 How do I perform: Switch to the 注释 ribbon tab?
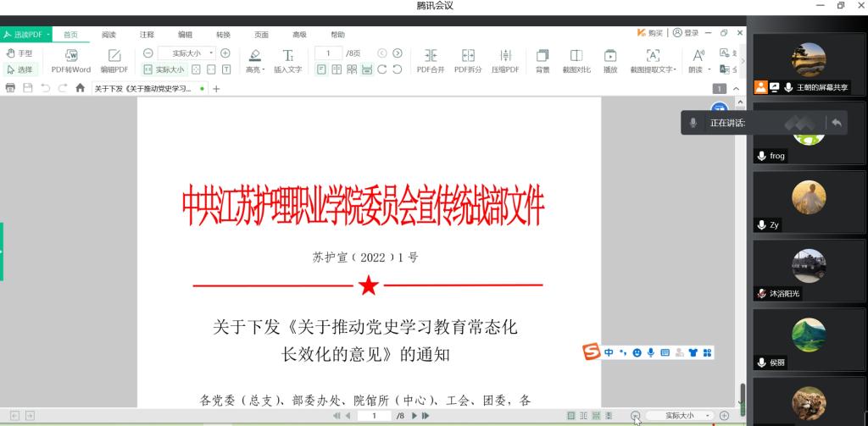(x=147, y=34)
